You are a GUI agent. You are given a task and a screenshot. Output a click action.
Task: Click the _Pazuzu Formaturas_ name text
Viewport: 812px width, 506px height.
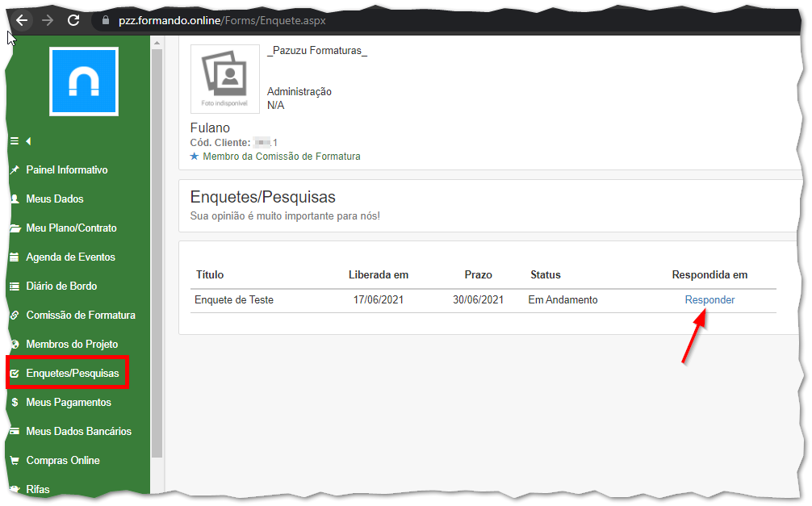(x=317, y=50)
